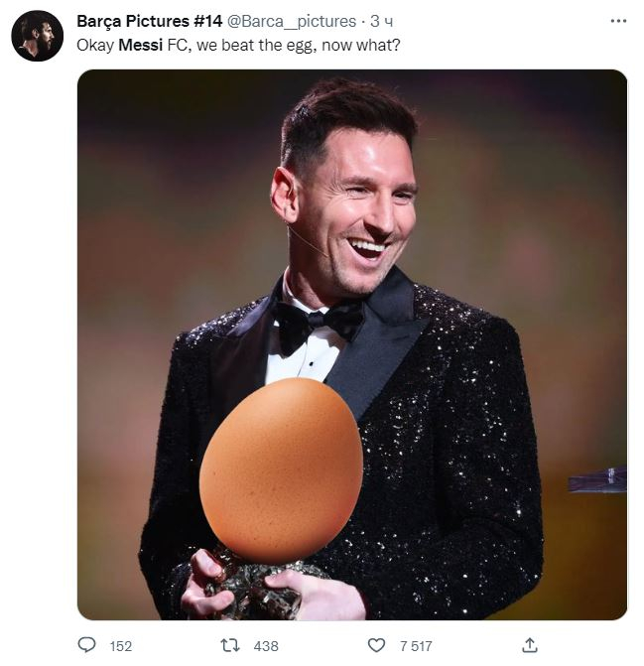Click the Barça Pictures profile avatar
The height and width of the screenshot is (666, 644).
point(37,37)
